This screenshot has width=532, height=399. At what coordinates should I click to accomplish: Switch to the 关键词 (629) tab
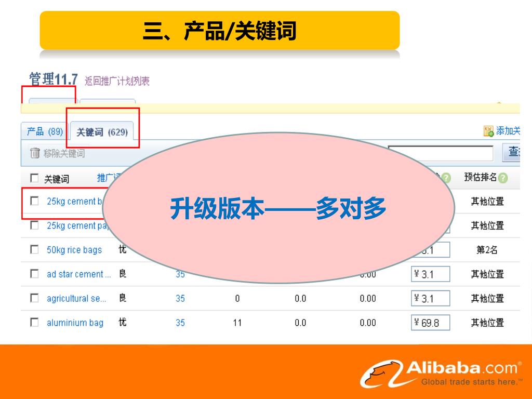tap(102, 132)
